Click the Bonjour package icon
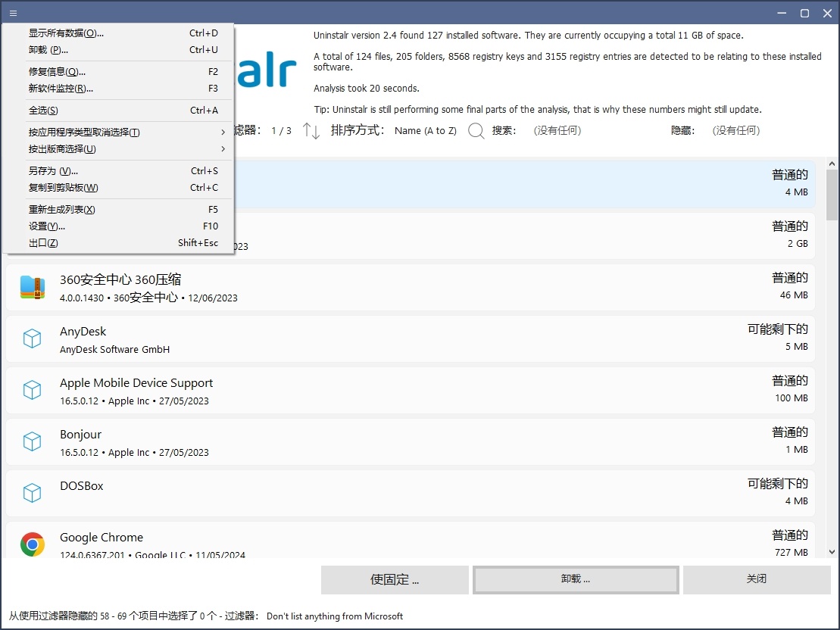This screenshot has width=840, height=630. (x=32, y=441)
